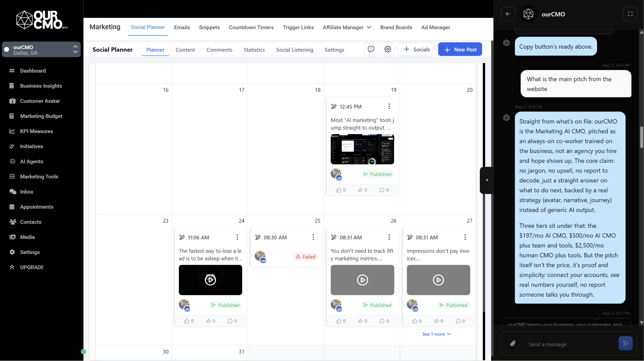The width and height of the screenshot is (644, 361).
Task: Open the Ad Manager tab
Action: click(x=436, y=27)
